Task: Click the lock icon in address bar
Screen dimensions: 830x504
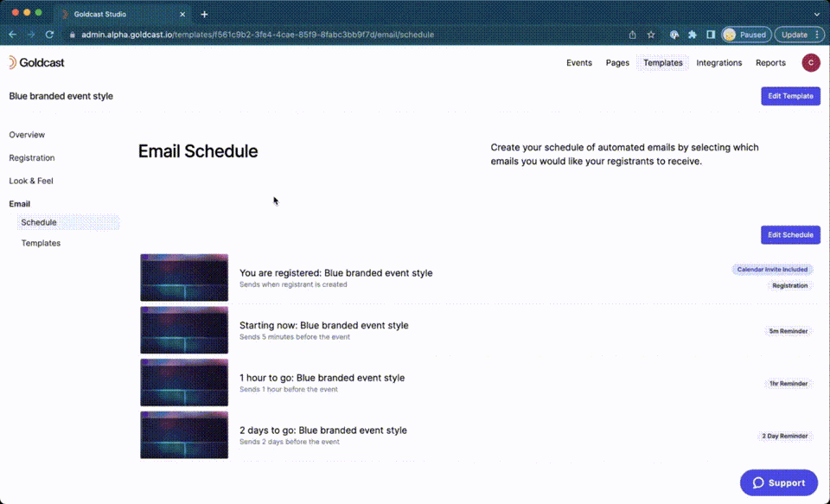Action: click(x=73, y=35)
